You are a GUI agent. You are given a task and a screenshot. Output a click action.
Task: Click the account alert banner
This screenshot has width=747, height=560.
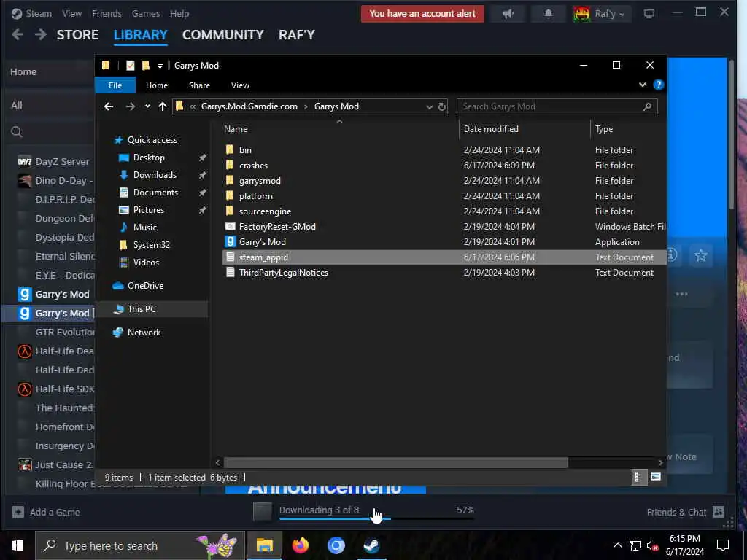click(x=422, y=14)
